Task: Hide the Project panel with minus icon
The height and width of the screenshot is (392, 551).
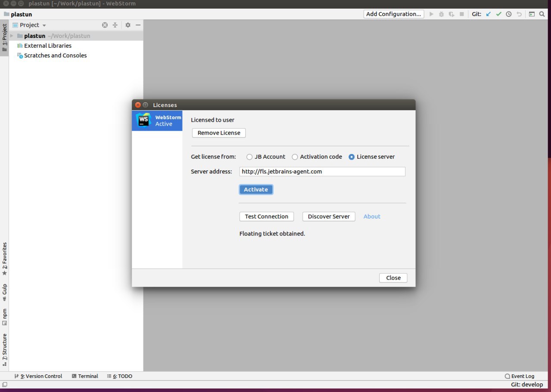Action: 138,25
